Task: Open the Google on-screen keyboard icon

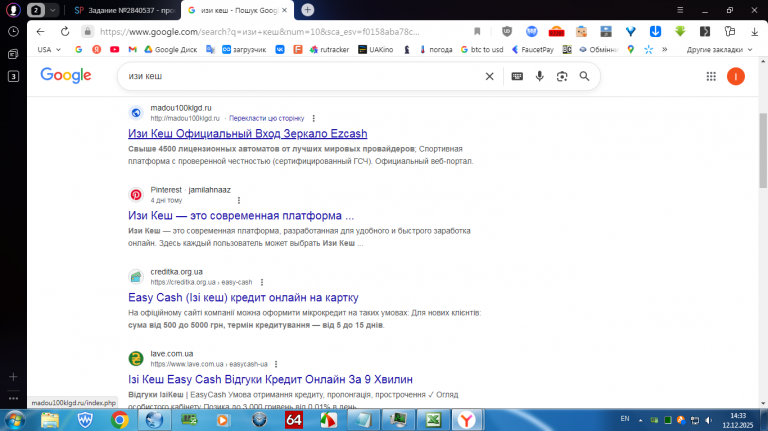Action: [x=517, y=76]
